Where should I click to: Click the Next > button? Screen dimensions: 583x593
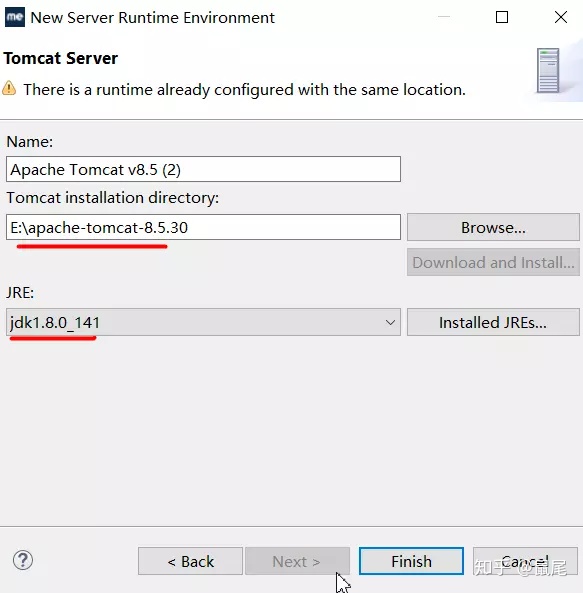tap(297, 561)
